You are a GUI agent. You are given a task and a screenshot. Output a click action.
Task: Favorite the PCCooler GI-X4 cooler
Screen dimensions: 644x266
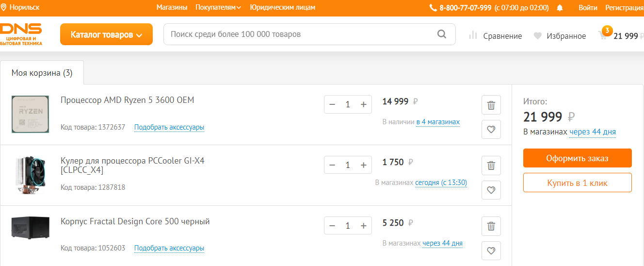click(x=491, y=190)
